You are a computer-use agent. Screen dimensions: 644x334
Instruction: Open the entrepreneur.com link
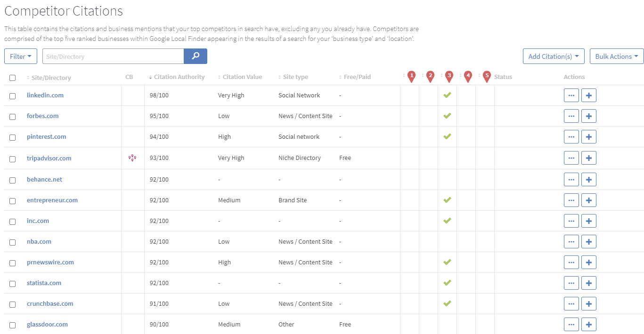52,200
